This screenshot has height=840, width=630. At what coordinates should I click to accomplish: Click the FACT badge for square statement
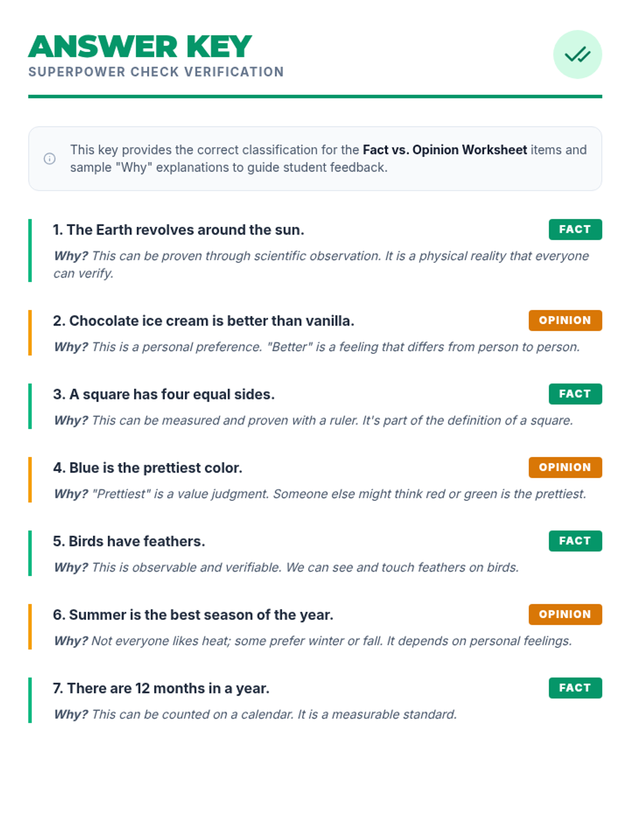pos(575,394)
